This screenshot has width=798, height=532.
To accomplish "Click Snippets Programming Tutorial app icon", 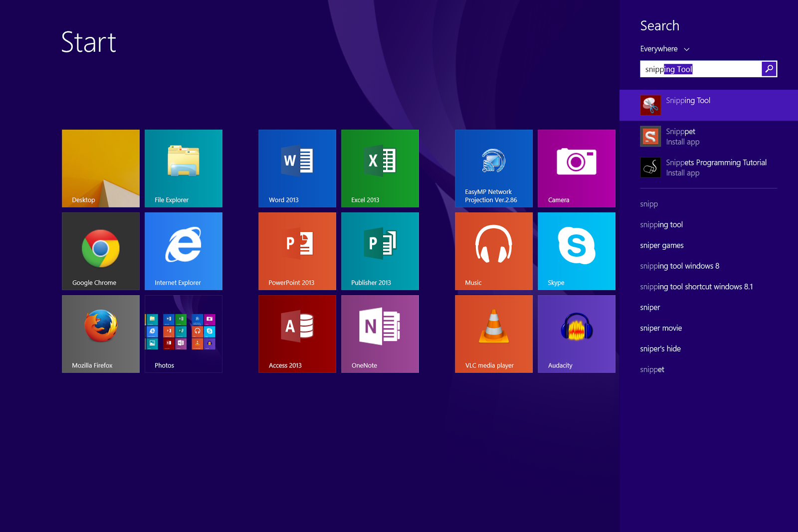I will (x=650, y=167).
